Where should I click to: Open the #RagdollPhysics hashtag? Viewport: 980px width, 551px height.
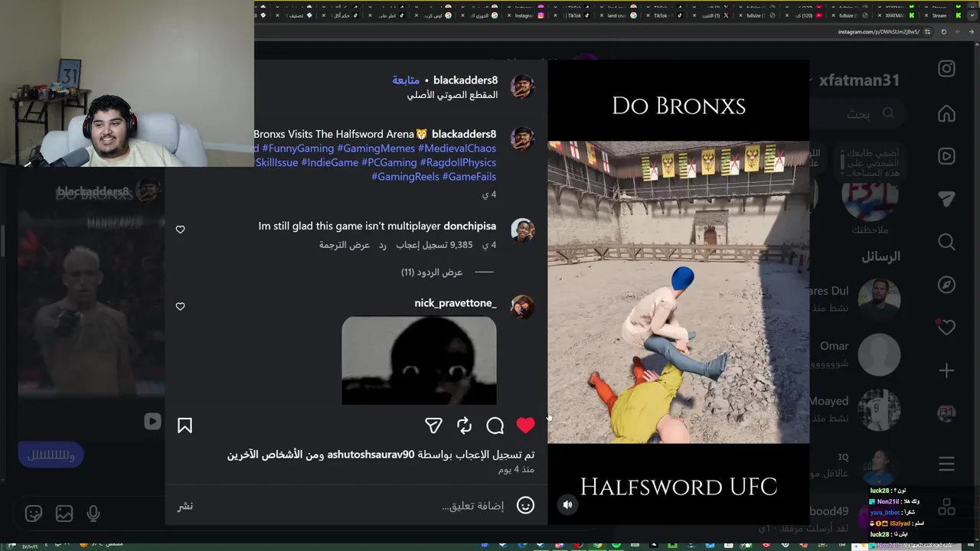coord(458,162)
